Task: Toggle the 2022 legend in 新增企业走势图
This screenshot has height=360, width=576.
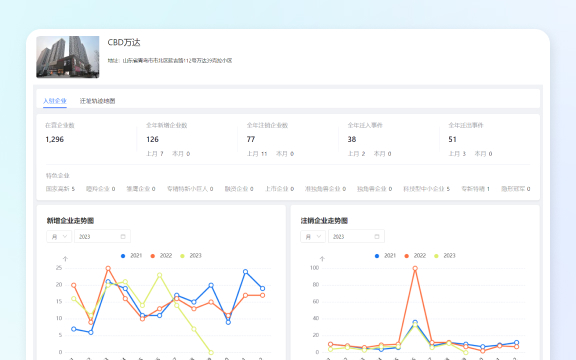Action: point(161,256)
